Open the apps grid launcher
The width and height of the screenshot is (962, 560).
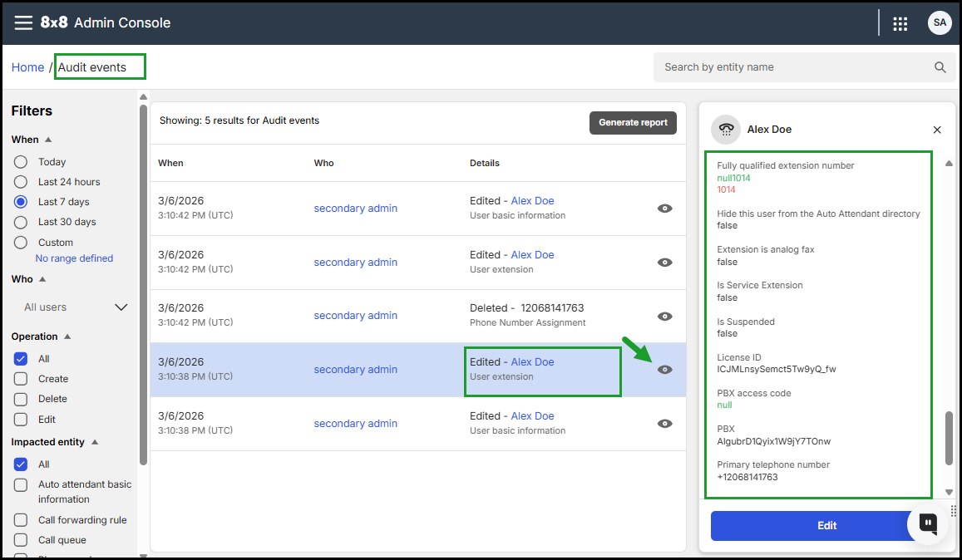pyautogui.click(x=900, y=23)
